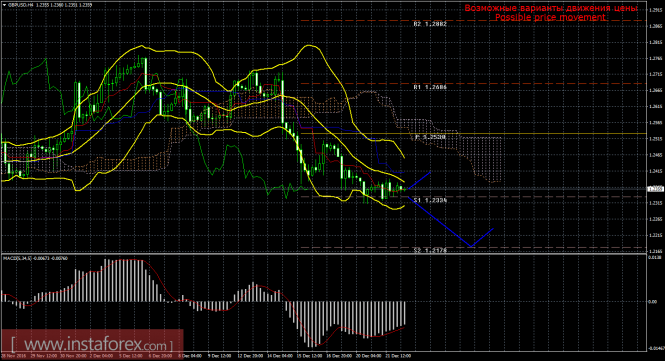Click the 0.00 level on MACD scale
The height and width of the screenshot is (361, 665).
coord(654,302)
